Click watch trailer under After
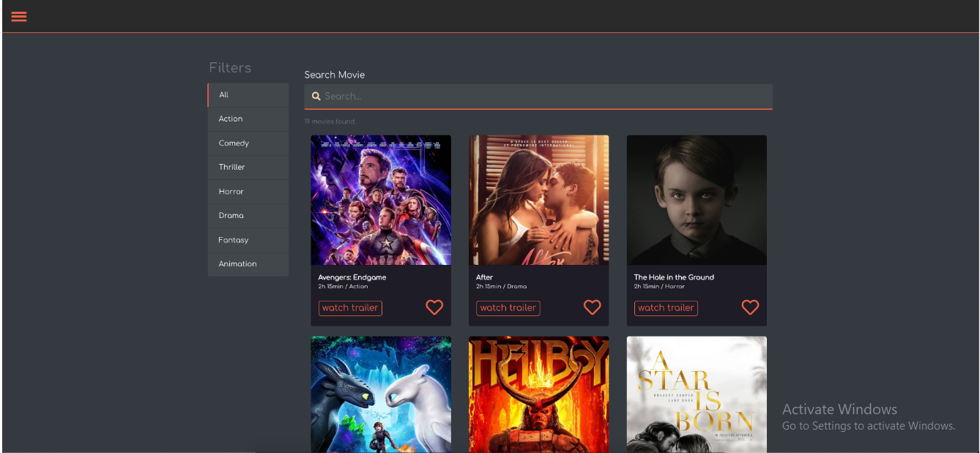Screen dimensions: 980x453 [x=508, y=308]
